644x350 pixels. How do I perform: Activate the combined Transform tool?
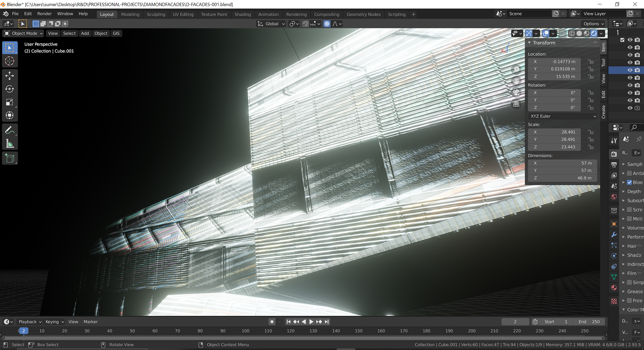tap(10, 116)
